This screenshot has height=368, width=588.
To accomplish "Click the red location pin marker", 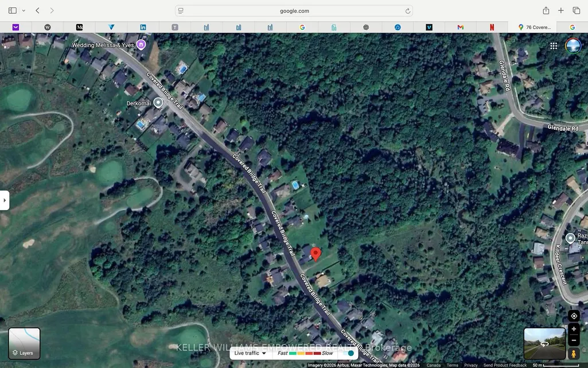I will (316, 254).
